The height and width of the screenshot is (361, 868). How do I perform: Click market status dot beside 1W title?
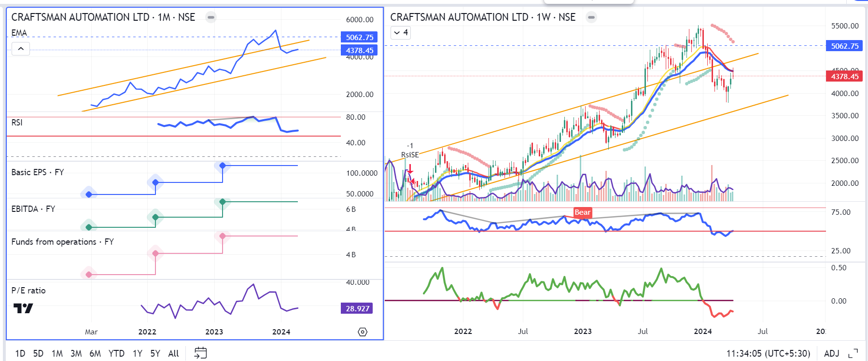coord(591,17)
